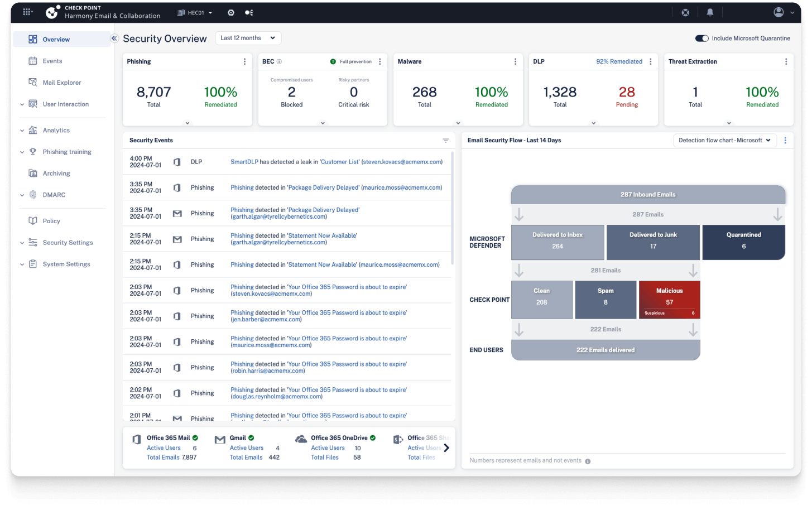The image size is (812, 515).
Task: Expand the User Interaction sidebar group
Action: tap(22, 104)
